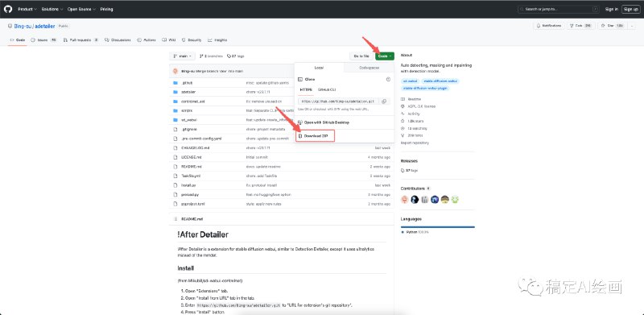644x315 pixels.
Task: Click the Sign up button
Action: pyautogui.click(x=630, y=9)
